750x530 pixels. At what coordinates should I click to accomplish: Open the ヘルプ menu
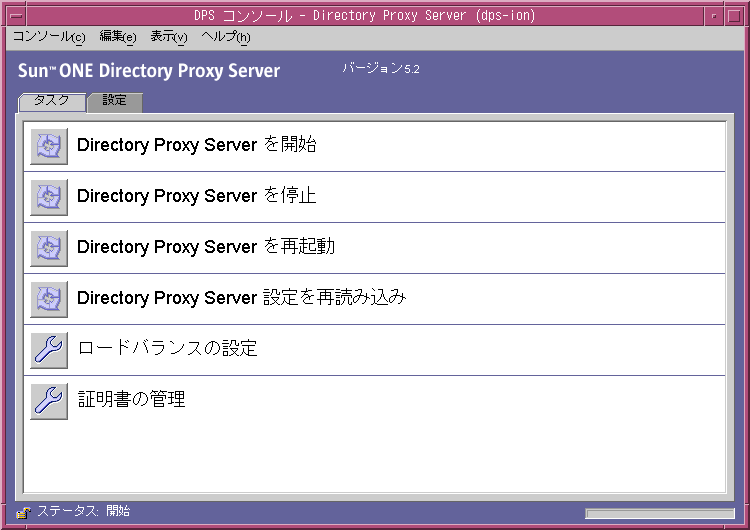coord(226,37)
